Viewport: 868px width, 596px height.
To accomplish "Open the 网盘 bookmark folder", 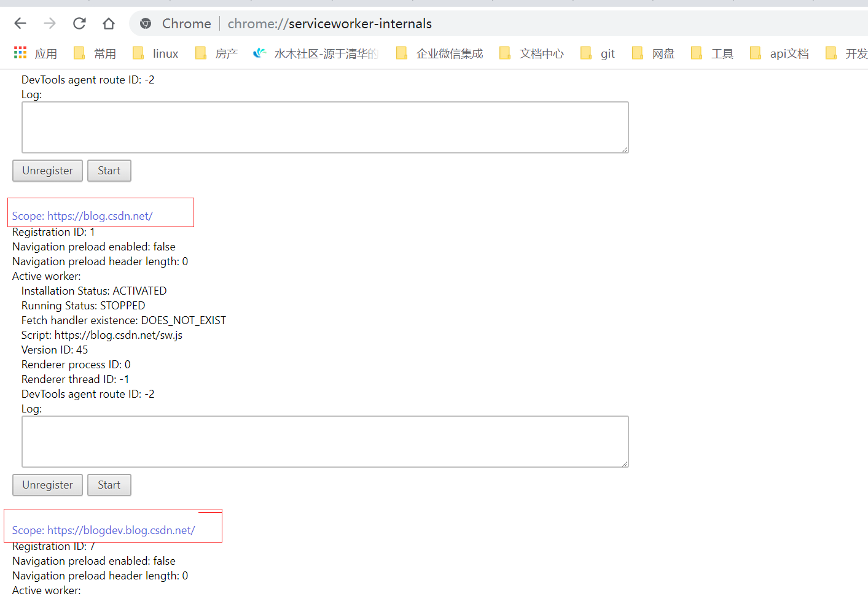I will pyautogui.click(x=653, y=53).
